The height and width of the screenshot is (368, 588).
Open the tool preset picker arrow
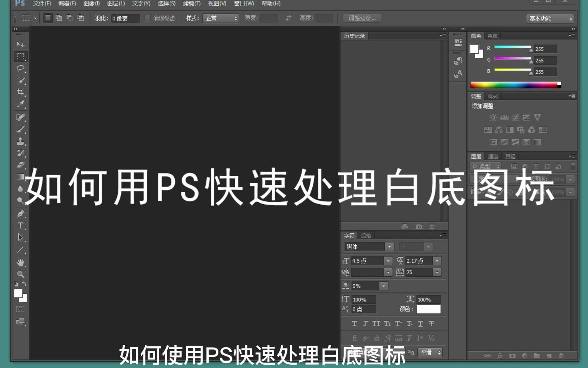pos(35,18)
